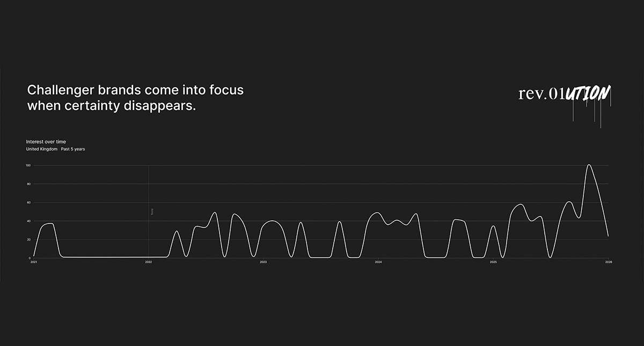
Task: Select the 'United Kingdom' region label
Action: click(41, 149)
